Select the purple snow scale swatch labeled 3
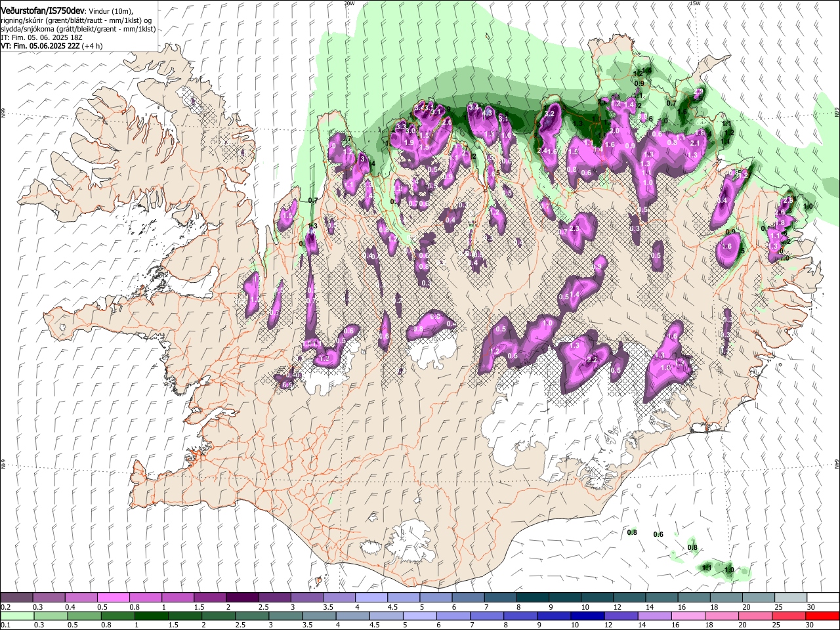This screenshot has height=630, width=840. tap(307, 598)
